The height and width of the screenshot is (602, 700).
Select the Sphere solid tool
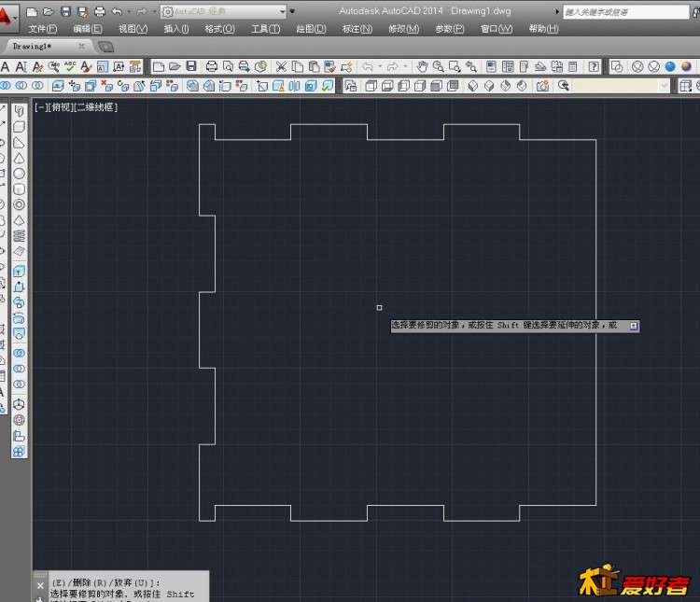point(19,174)
